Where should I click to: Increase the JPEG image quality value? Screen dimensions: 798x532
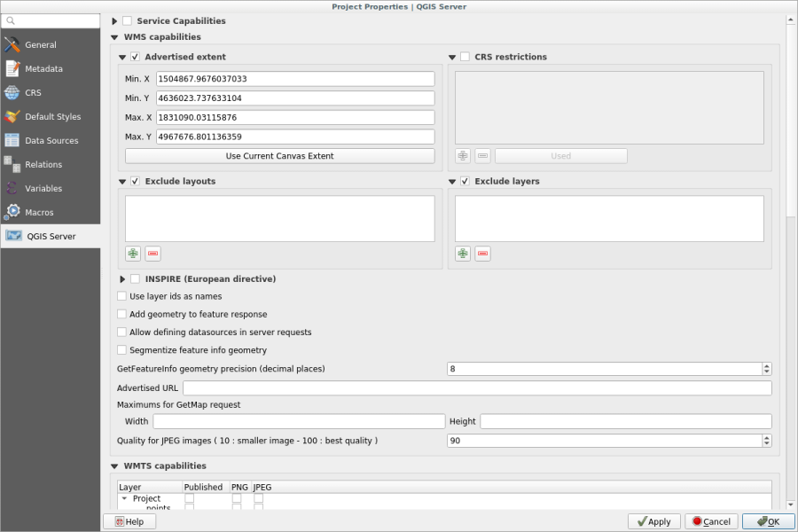point(764,436)
